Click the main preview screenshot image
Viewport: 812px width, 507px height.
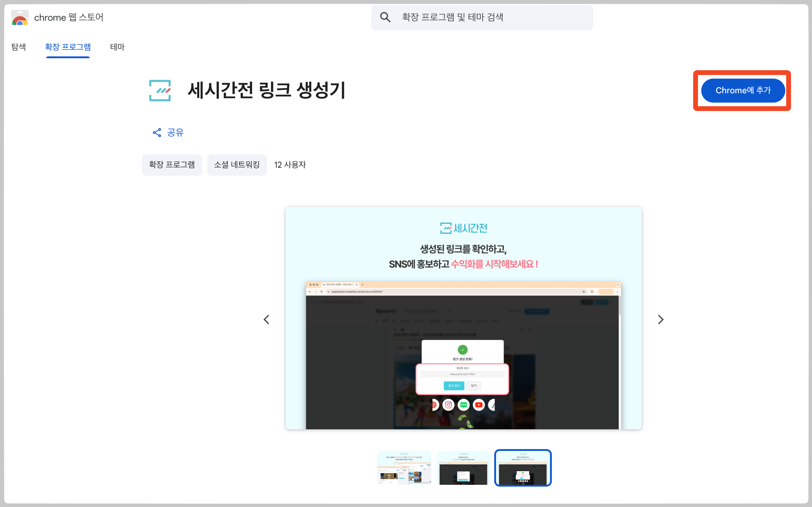464,318
